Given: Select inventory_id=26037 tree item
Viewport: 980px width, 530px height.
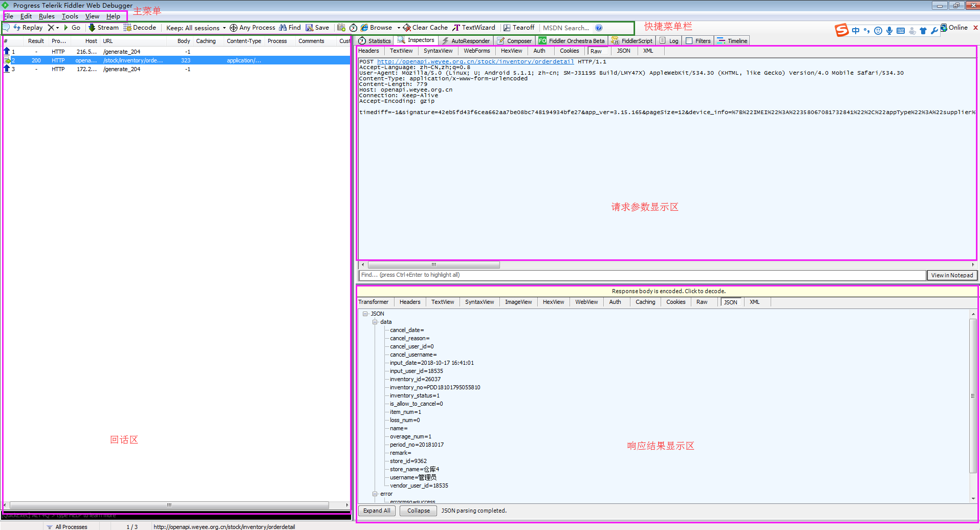Looking at the screenshot, I should point(415,379).
